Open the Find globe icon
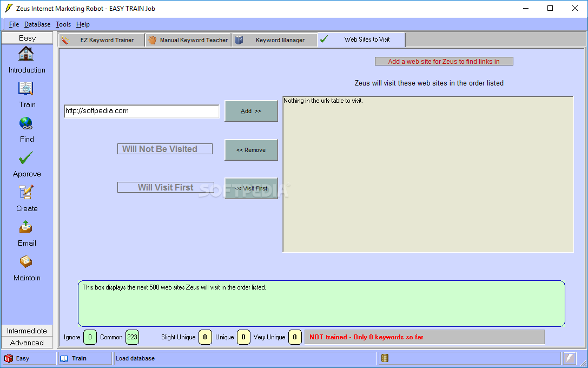 point(26,123)
